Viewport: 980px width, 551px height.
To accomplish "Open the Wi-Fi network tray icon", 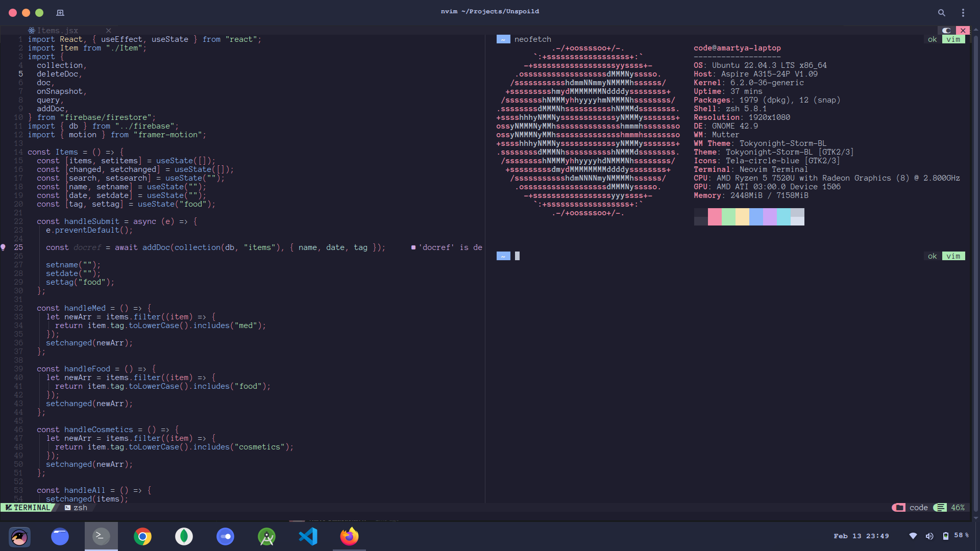I will [913, 536].
